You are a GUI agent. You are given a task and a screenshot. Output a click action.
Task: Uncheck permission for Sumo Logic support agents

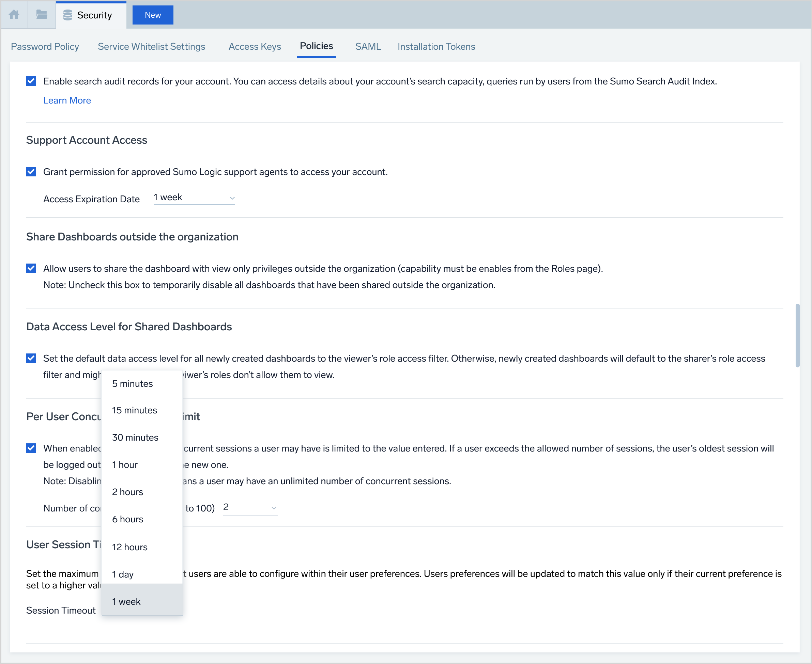click(31, 172)
